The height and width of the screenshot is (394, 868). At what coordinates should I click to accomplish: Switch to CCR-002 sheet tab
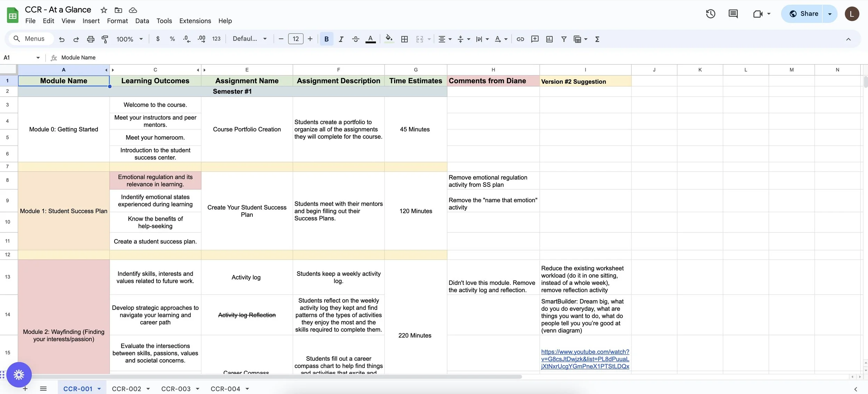coord(126,389)
